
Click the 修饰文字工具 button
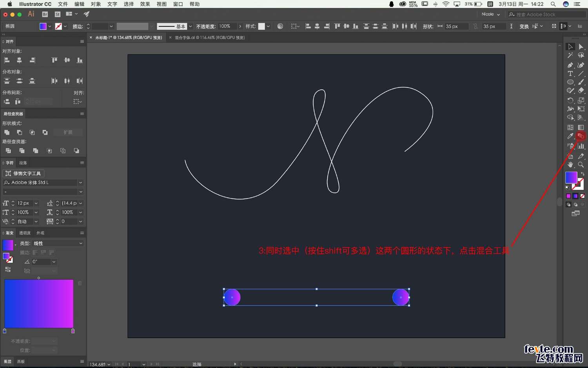click(24, 173)
